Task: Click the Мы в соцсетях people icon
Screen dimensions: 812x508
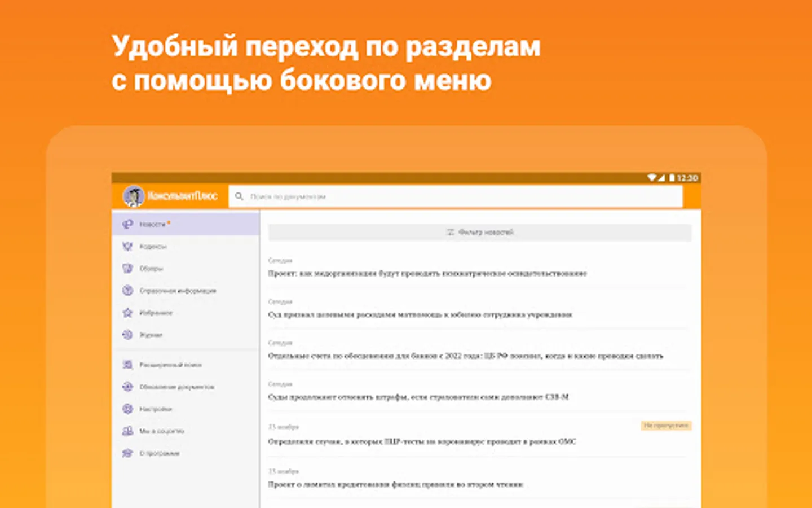Action: pos(128,431)
